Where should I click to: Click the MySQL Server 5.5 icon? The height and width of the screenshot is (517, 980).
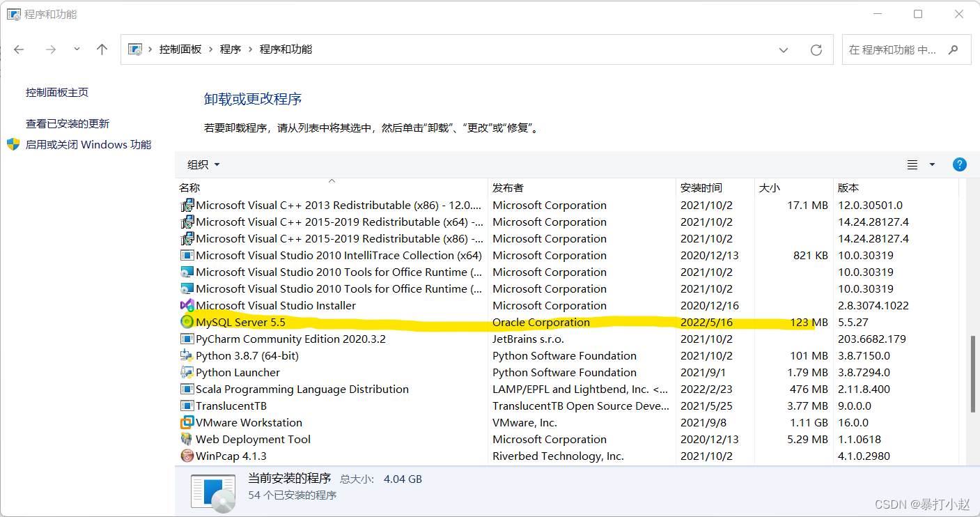coord(187,322)
